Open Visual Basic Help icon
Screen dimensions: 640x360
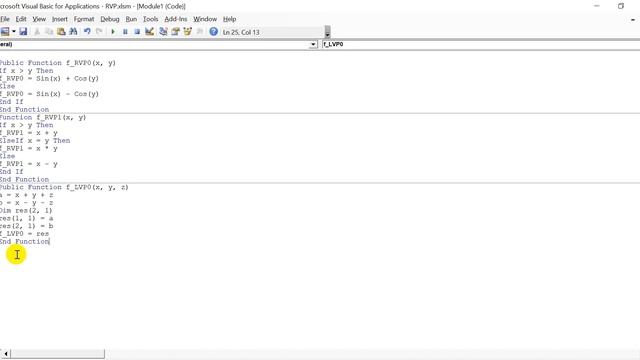(x=213, y=31)
